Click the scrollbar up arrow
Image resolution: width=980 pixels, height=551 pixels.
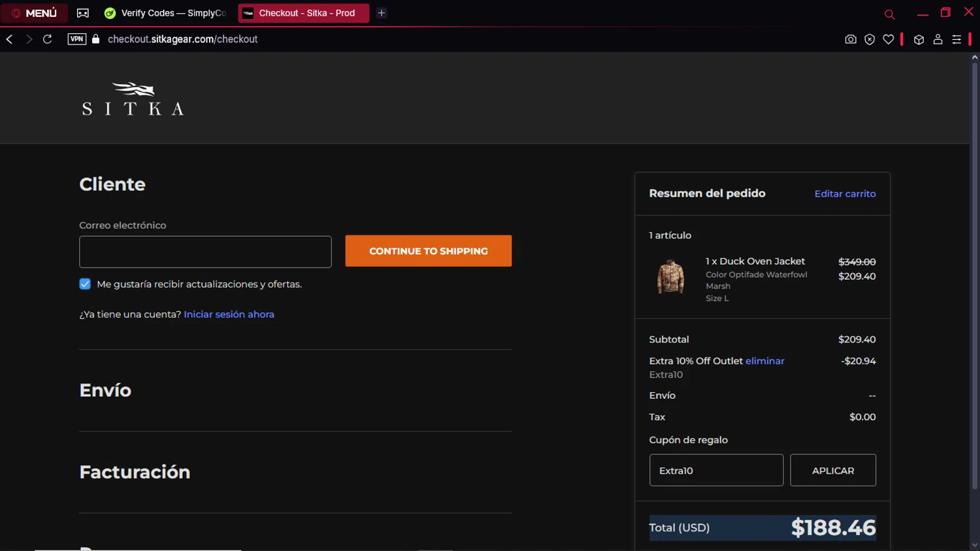click(975, 58)
